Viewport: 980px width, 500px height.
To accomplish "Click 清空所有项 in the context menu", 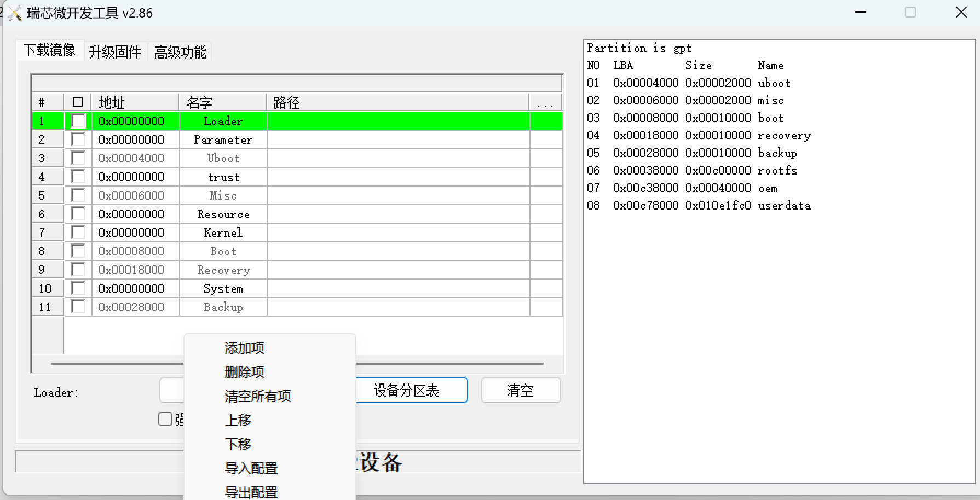I will (x=258, y=396).
